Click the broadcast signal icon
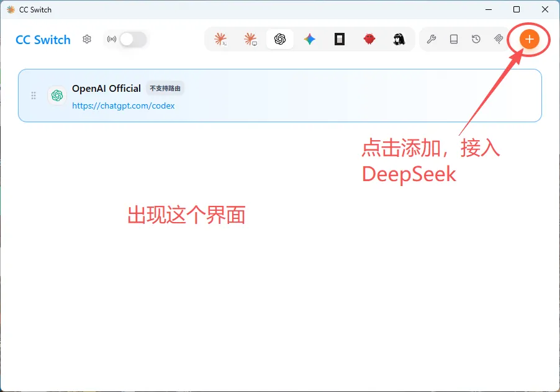Viewport: 560px width, 392px height. (112, 39)
